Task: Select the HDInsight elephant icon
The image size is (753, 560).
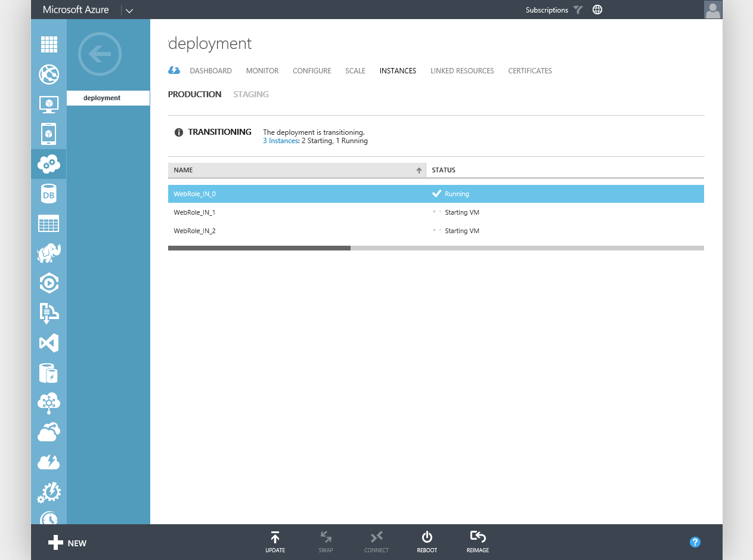Action: pos(48,253)
